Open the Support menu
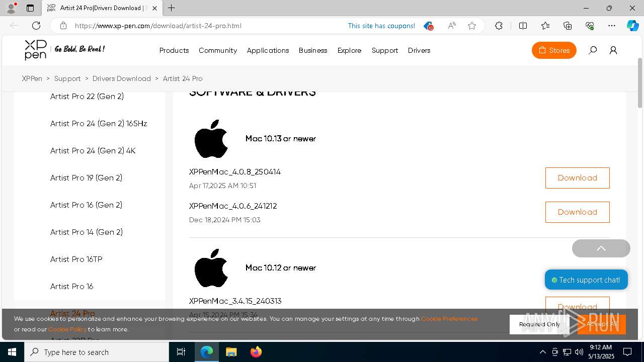The width and height of the screenshot is (644, 362). 385,50
